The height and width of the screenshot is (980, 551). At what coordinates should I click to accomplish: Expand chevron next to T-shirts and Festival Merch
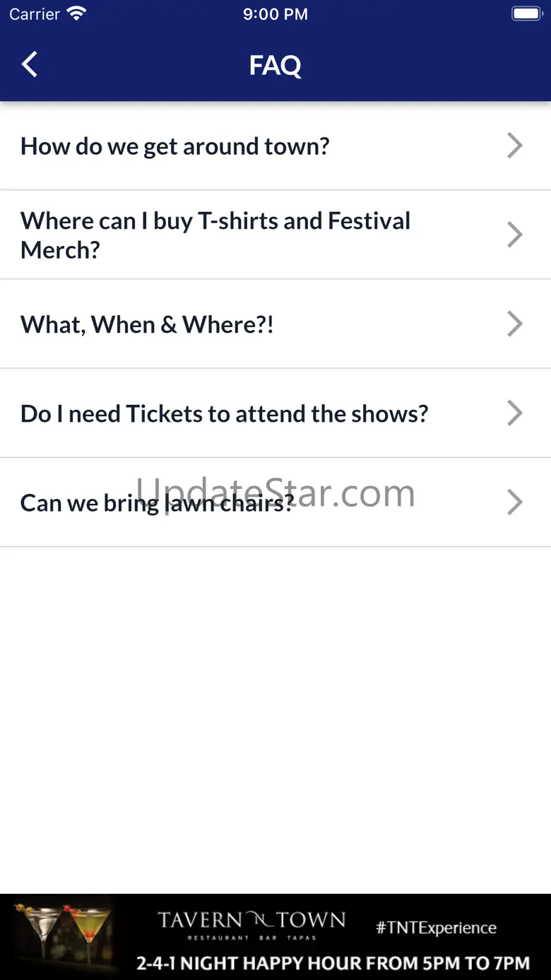[x=515, y=235]
